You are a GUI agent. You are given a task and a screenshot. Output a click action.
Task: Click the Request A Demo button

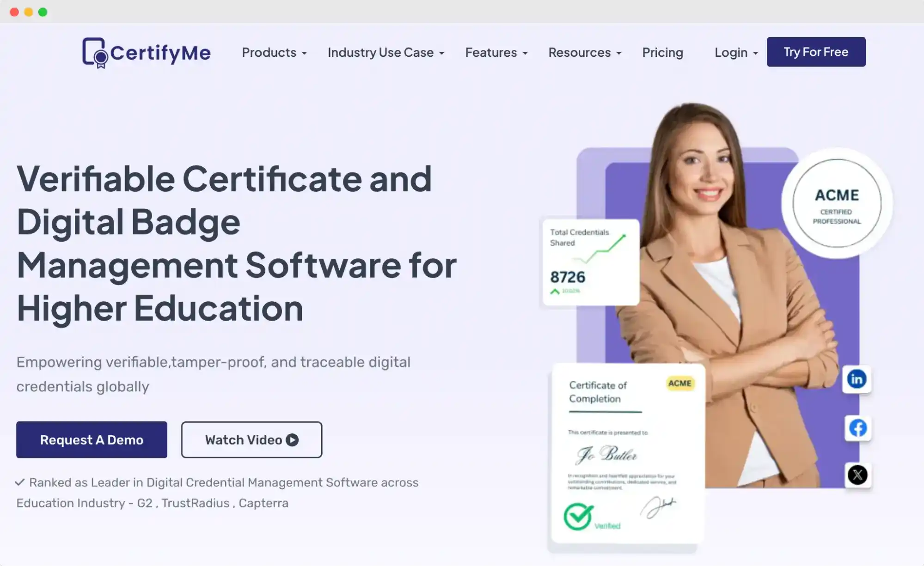[92, 440]
